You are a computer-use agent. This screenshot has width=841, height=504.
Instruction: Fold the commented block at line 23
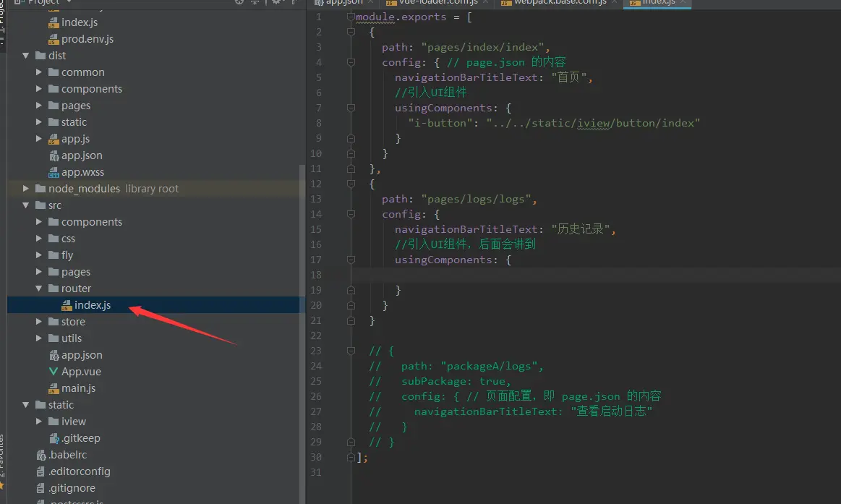(351, 351)
